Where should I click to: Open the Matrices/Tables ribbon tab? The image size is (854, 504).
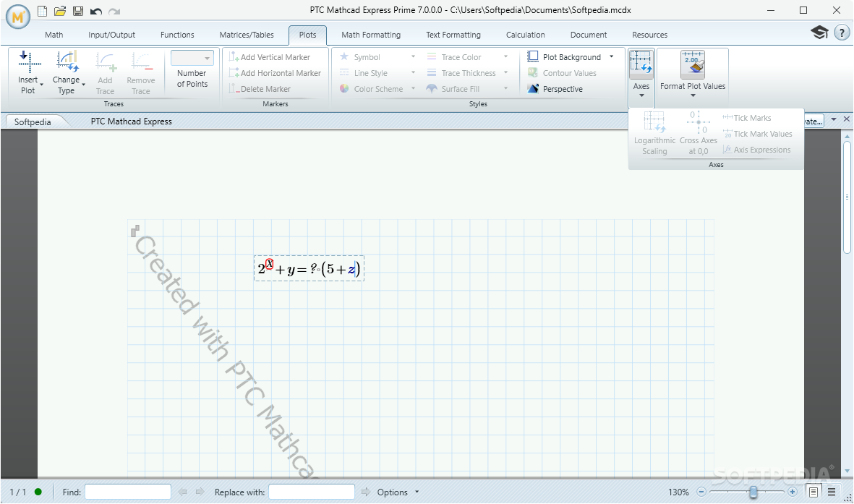(x=247, y=35)
